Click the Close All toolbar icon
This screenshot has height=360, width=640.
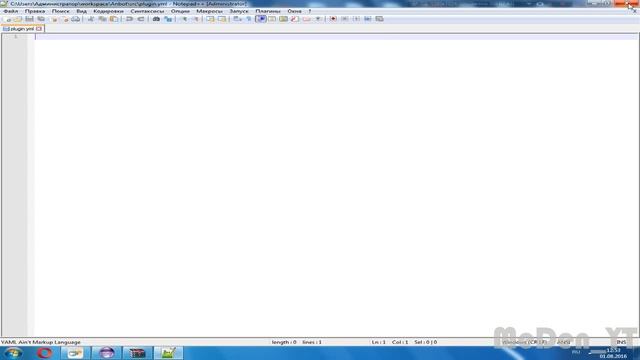pos(64,19)
